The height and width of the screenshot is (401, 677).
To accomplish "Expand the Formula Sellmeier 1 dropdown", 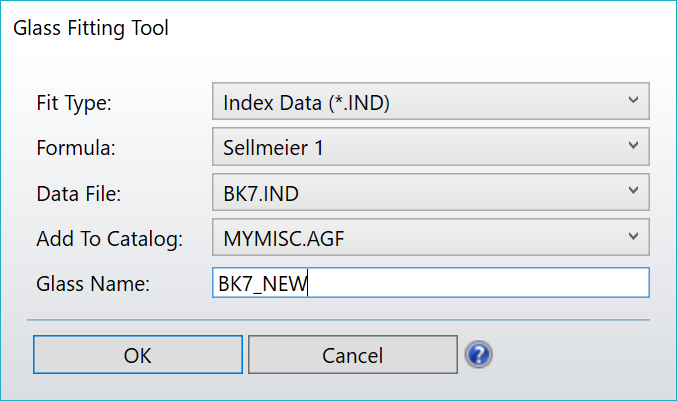I will tap(430, 147).
